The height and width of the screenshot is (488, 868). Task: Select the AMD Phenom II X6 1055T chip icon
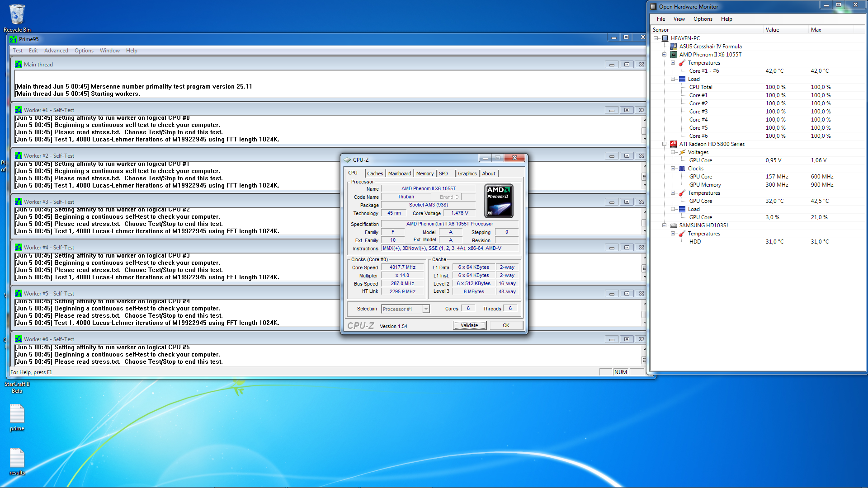coord(674,55)
